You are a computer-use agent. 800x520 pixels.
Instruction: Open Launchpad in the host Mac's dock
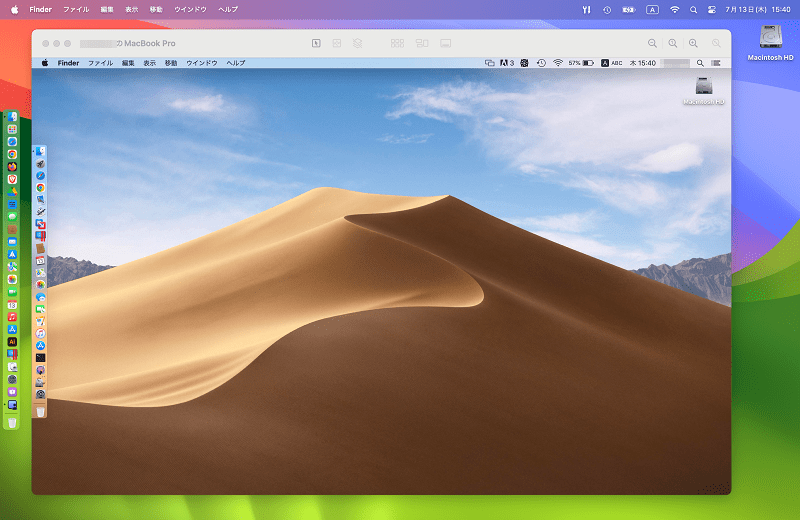click(12, 129)
